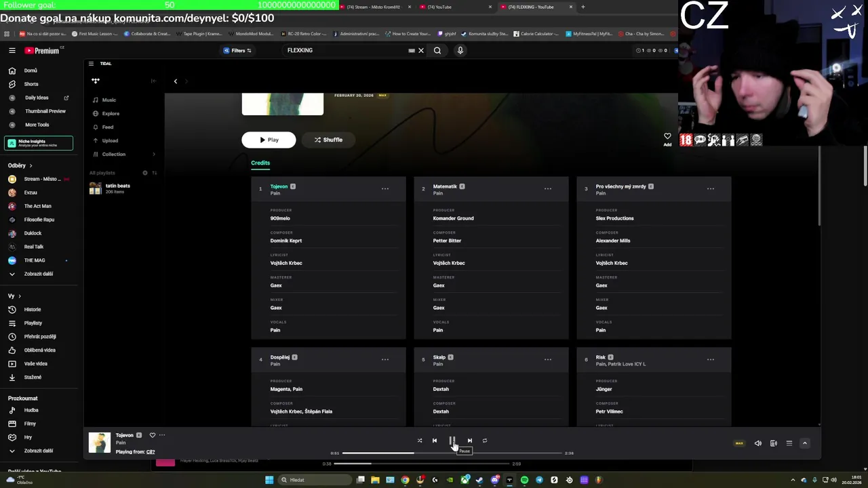The image size is (868, 488).
Task: Open Windows Start menu
Action: click(x=269, y=480)
